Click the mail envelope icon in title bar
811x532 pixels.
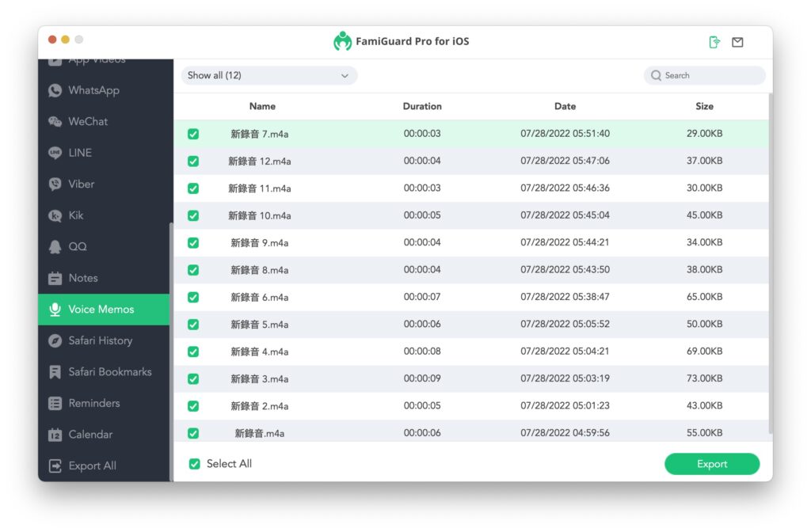click(737, 43)
